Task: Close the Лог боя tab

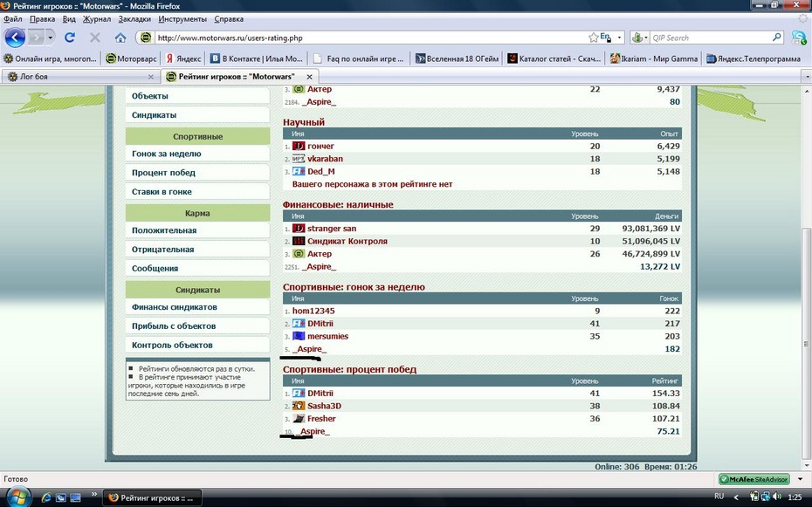Action: coord(151,77)
